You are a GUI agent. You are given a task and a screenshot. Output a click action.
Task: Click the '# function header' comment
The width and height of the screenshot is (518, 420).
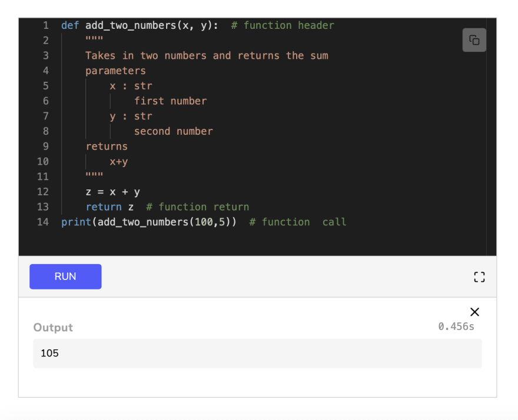283,25
